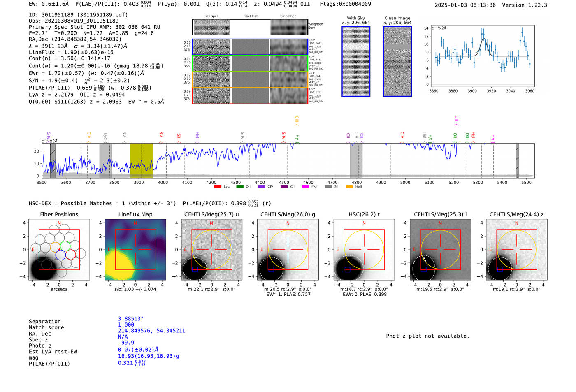Click the Lyα red legend swatch
Viewport: 576px width, 392px height.
point(218,186)
